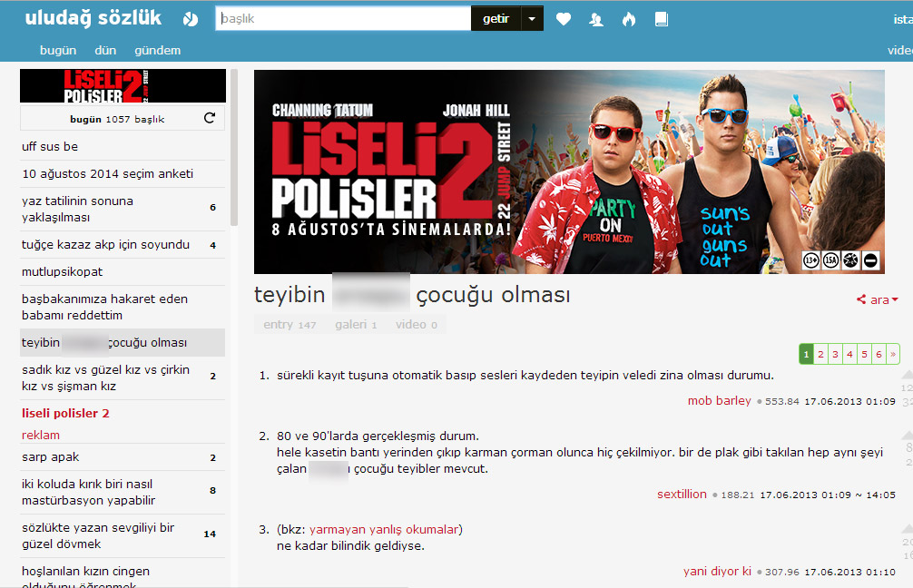Click the başlık search input field
913x588 pixels.
coord(342,19)
